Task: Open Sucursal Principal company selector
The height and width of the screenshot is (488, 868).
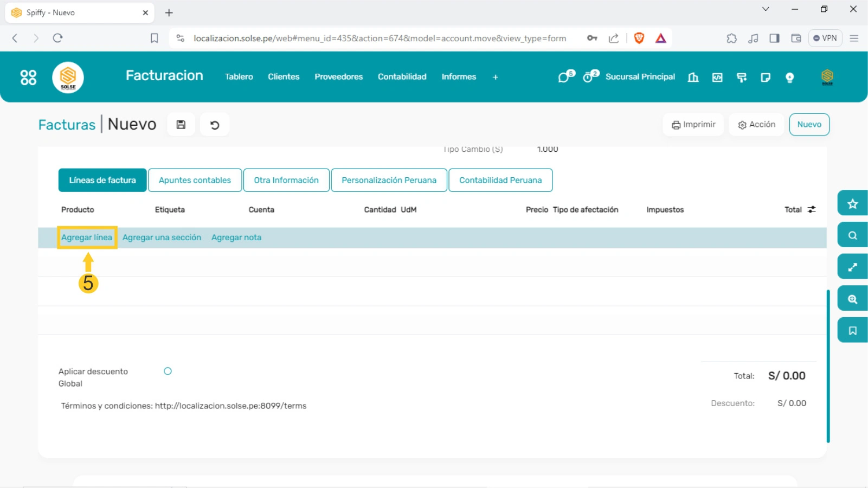Action: [x=640, y=77]
